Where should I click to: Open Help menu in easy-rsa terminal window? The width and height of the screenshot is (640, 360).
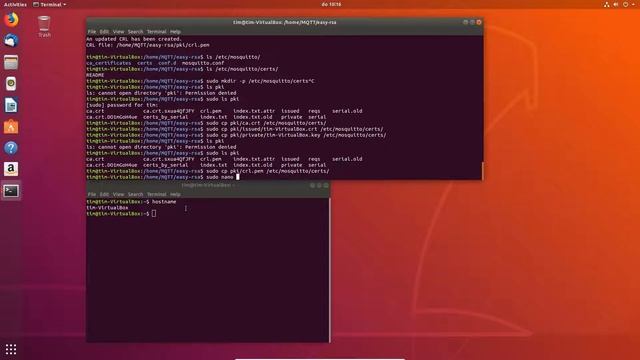tap(175, 31)
